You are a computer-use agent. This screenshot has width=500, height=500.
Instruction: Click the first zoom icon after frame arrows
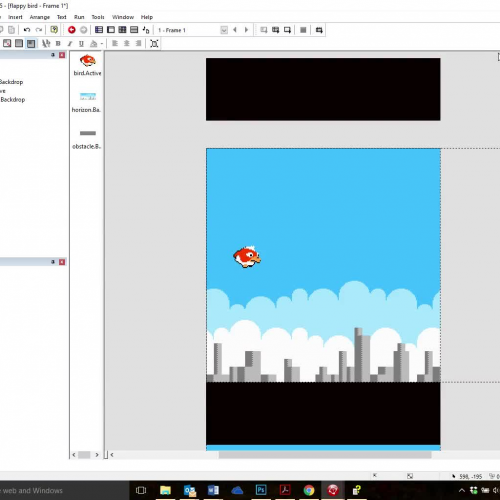point(264,30)
